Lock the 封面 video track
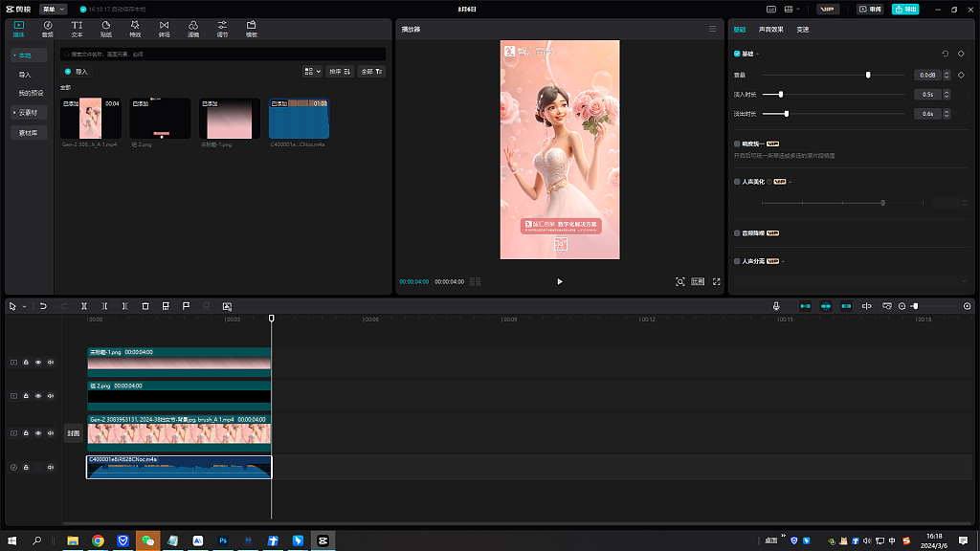980x551 pixels. tap(26, 432)
